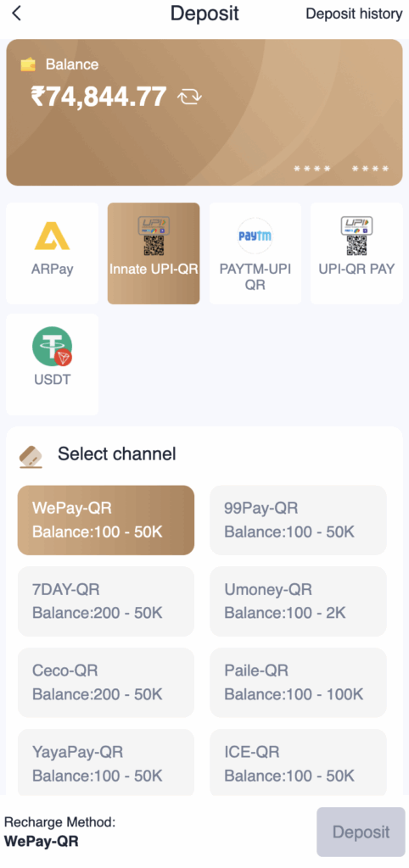Go back using the left arrow icon
409x868 pixels.
point(17,13)
